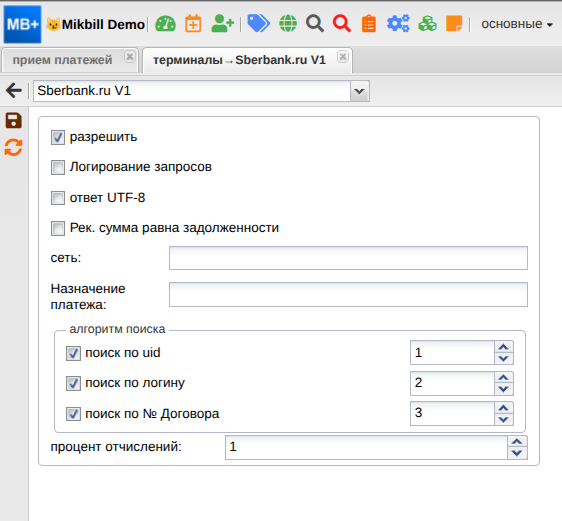
Task: Click the cat emoji beside Mikbill Demo
Action: coord(53,24)
